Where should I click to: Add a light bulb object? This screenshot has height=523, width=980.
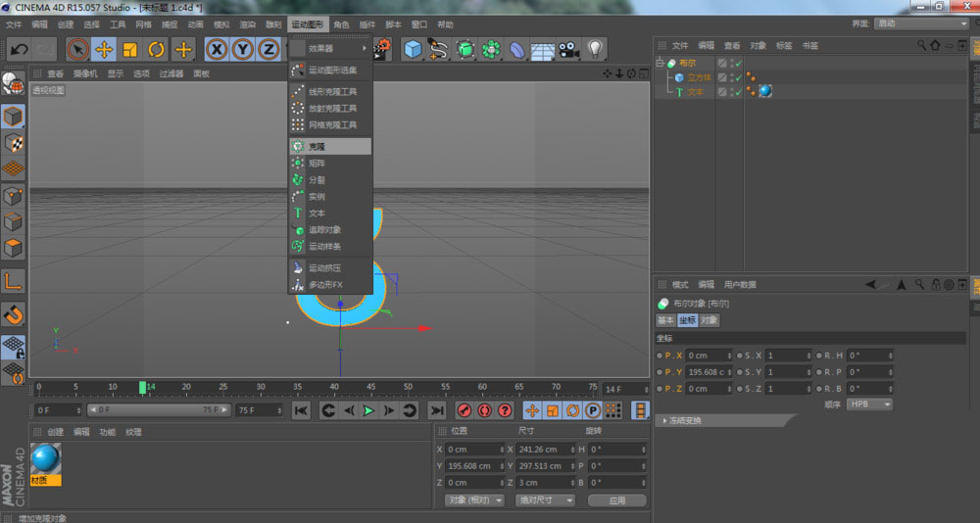tap(595, 49)
